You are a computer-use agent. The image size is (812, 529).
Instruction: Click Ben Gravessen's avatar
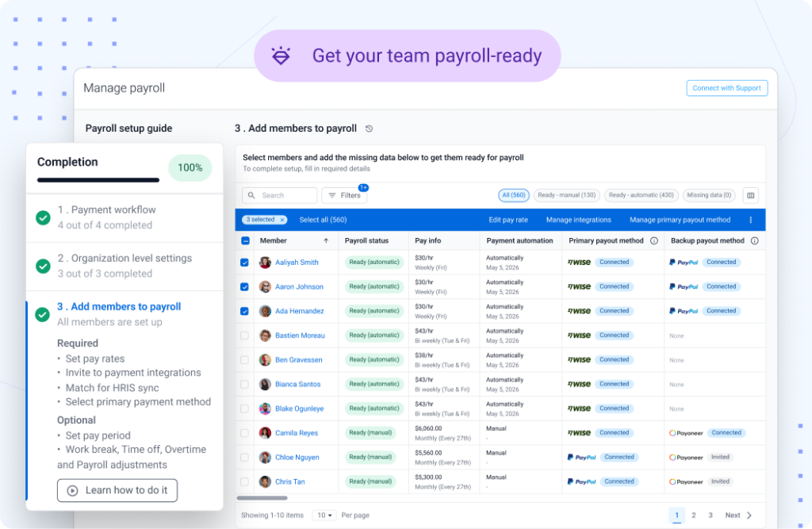(265, 359)
